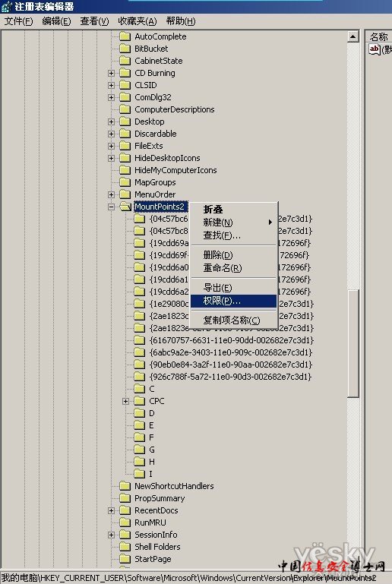392x584 pixels.
Task: Expand the SessionInfo key
Action: tap(111, 535)
